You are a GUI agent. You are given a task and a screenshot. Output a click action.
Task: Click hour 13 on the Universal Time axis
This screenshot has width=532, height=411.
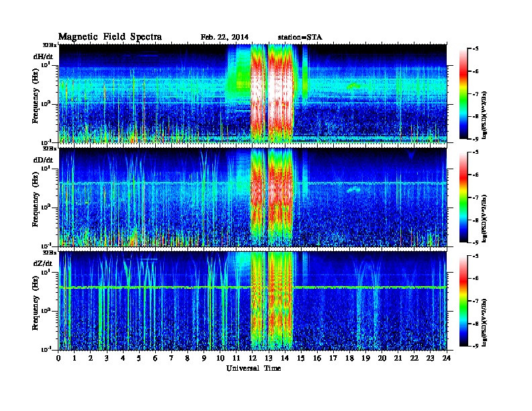[269, 358]
